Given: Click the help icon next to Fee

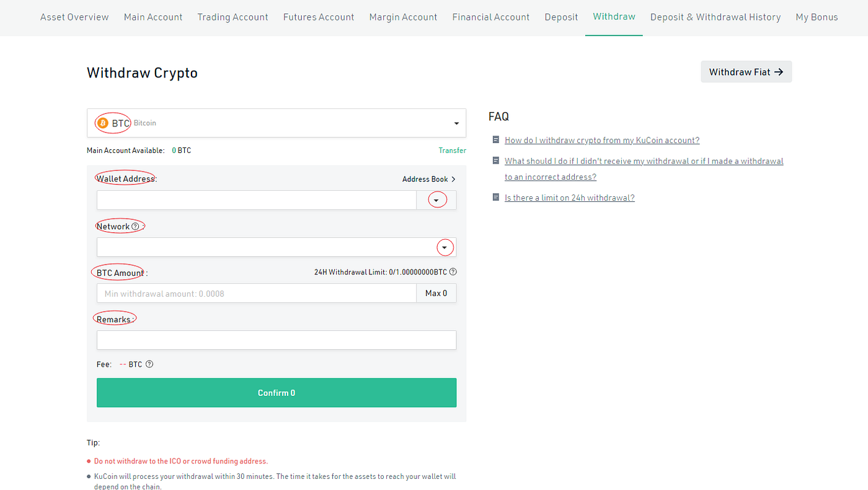Looking at the screenshot, I should coord(149,364).
